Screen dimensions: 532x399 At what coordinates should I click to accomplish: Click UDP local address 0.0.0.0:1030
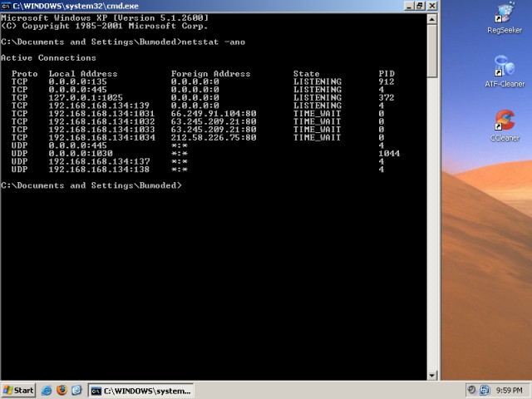(81, 153)
